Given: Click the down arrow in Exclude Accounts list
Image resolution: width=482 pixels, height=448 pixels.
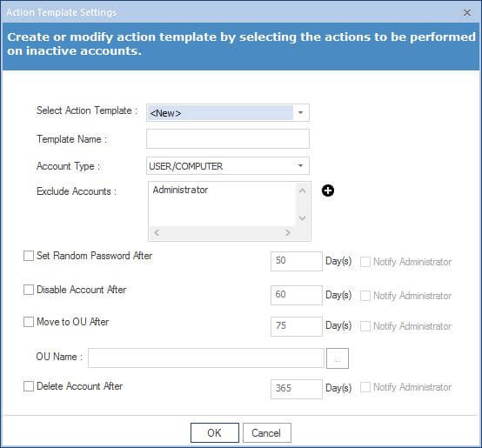Looking at the screenshot, I should 302,217.
